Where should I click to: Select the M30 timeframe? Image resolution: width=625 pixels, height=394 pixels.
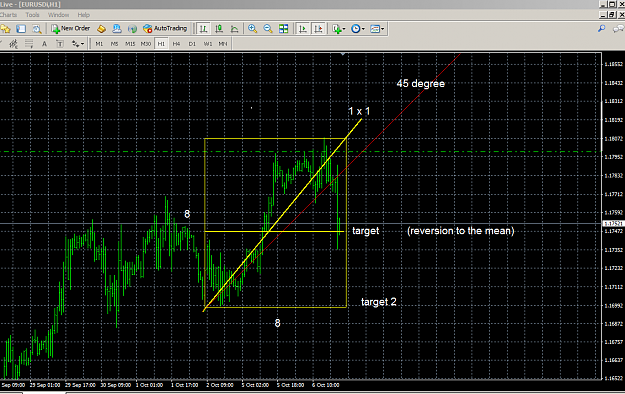[x=145, y=44]
